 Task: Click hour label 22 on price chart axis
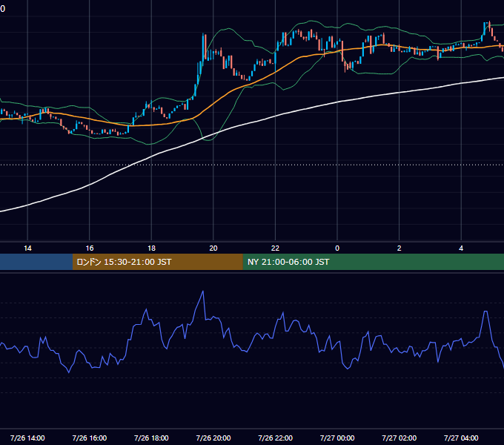[276, 248]
